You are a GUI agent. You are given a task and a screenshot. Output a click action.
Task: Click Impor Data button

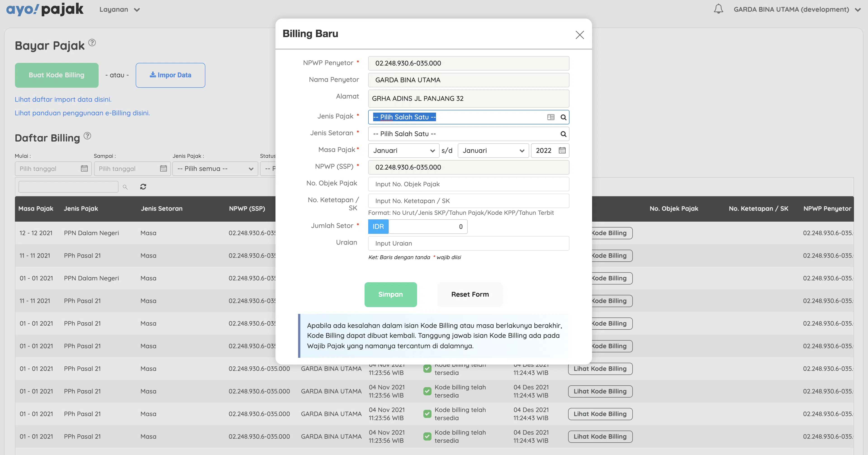(x=171, y=75)
